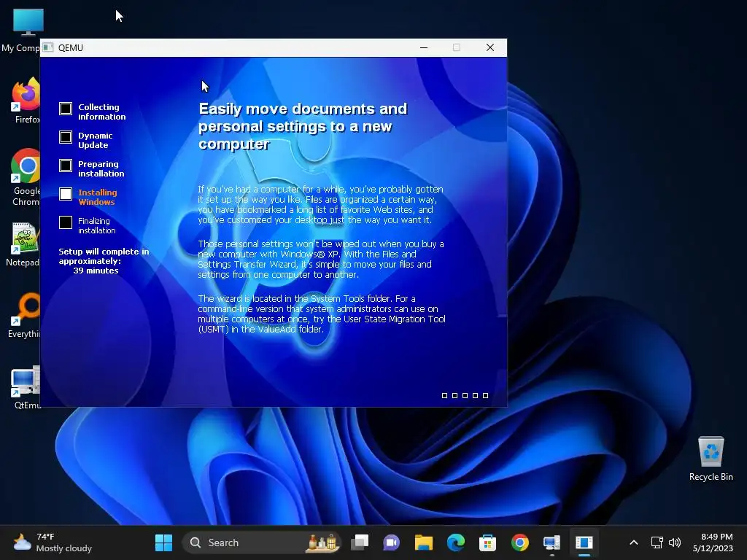Open the volume control tray icon

pyautogui.click(x=675, y=542)
